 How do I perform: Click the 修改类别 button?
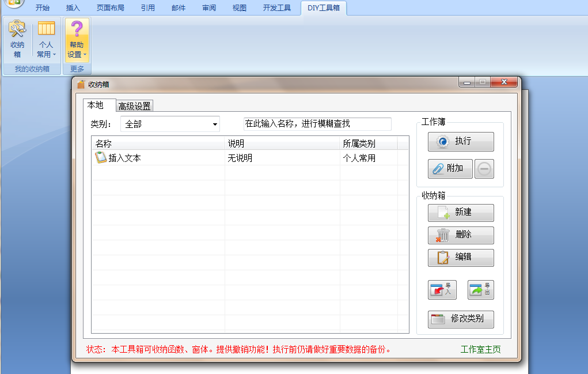(460, 319)
